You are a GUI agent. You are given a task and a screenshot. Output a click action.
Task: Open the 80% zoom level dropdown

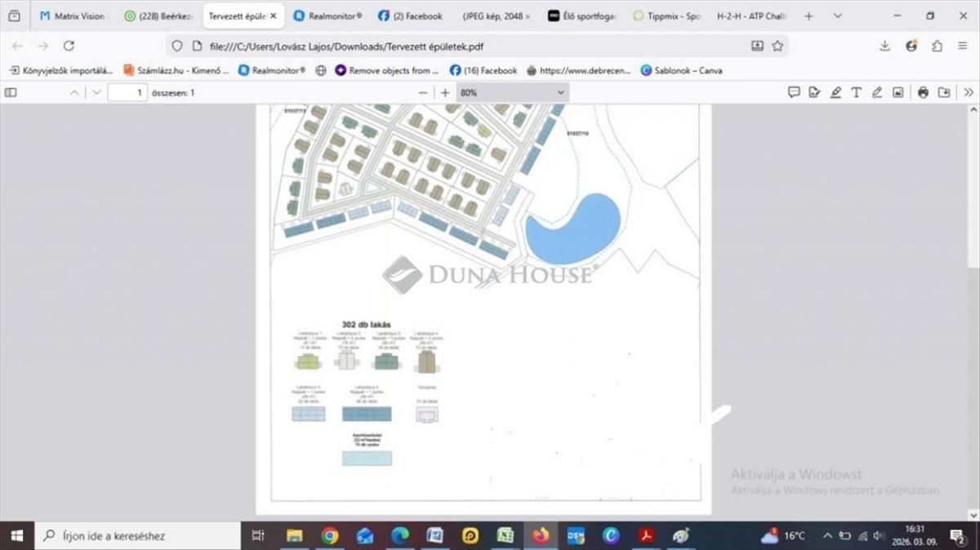tap(512, 93)
